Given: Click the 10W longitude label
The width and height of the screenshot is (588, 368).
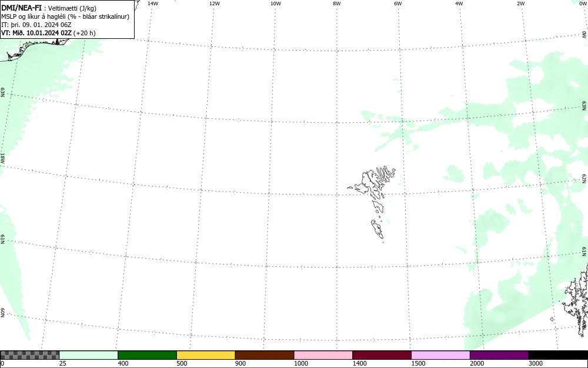Looking at the screenshot, I should pos(276,4).
